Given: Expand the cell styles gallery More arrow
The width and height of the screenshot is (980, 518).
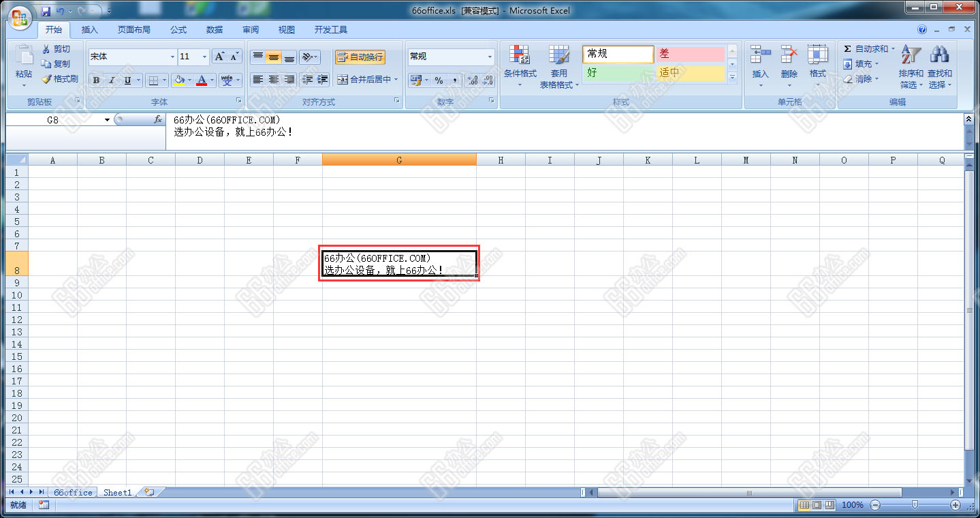Looking at the screenshot, I should (733, 77).
